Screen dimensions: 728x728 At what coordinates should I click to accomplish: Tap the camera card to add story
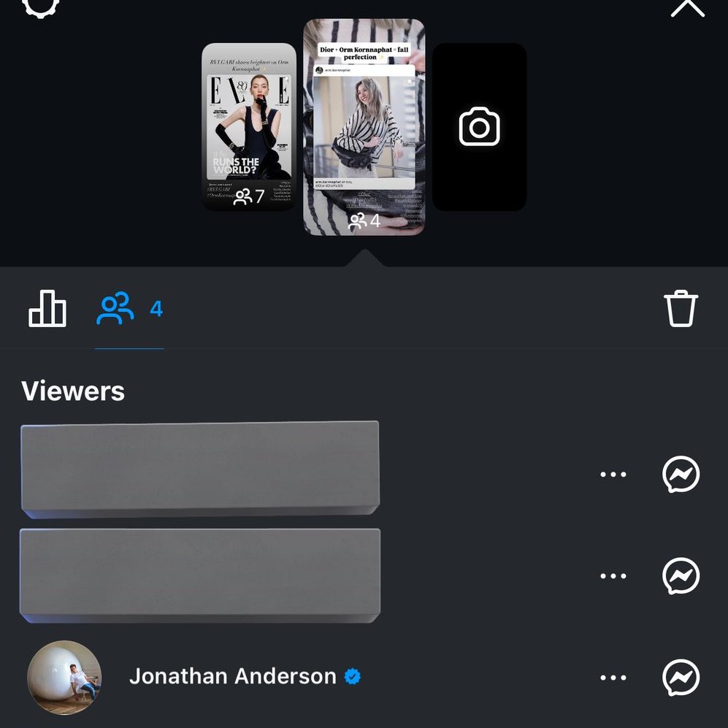click(479, 127)
